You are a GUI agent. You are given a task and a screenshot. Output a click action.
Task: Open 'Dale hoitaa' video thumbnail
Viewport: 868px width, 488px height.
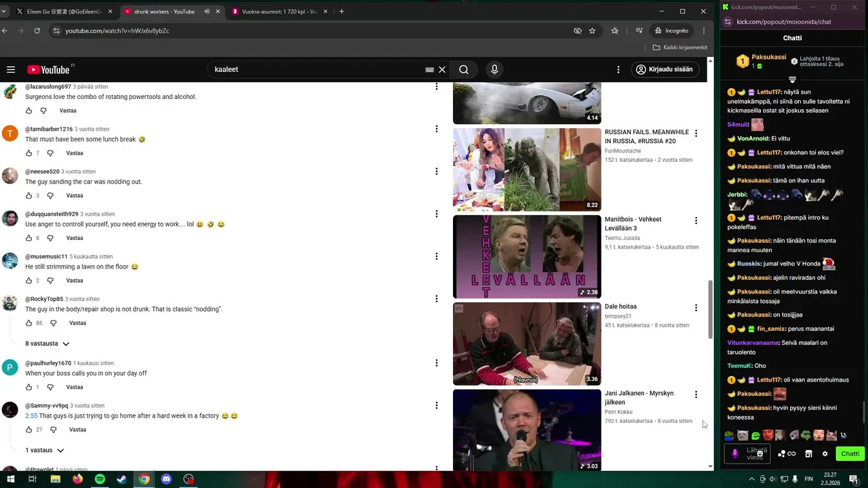pyautogui.click(x=527, y=344)
